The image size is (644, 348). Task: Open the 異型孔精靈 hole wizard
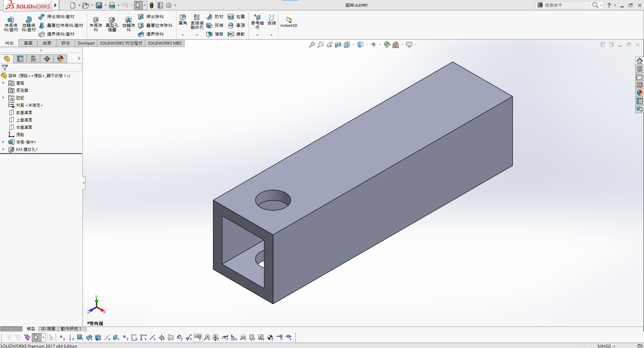click(x=112, y=24)
